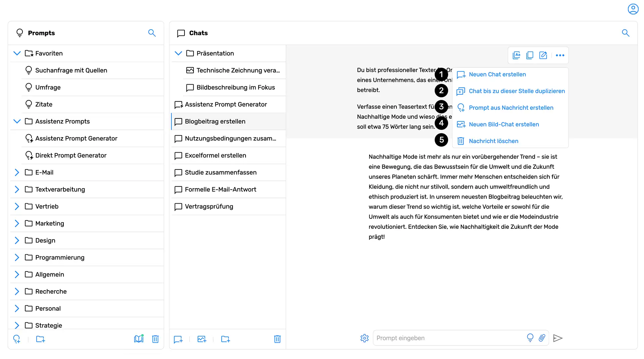Open the prompt library book icon
This screenshot has width=644, height=359.
(139, 339)
